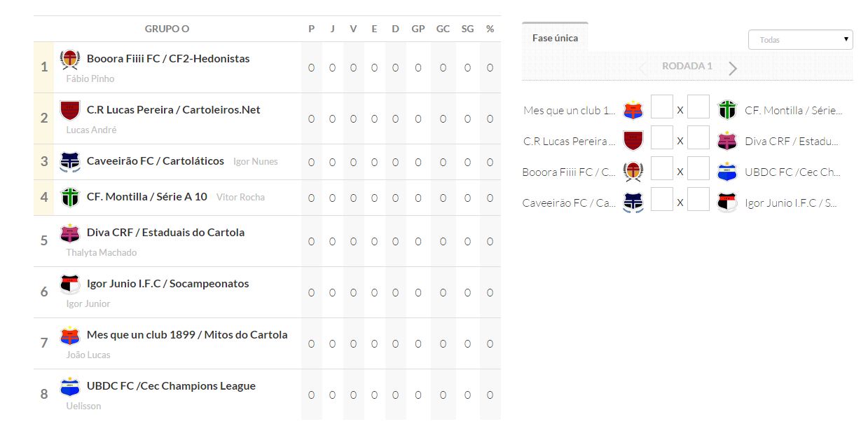Click the Diva CRF crest in standings
The width and height of the screenshot is (868, 424).
[x=70, y=233]
